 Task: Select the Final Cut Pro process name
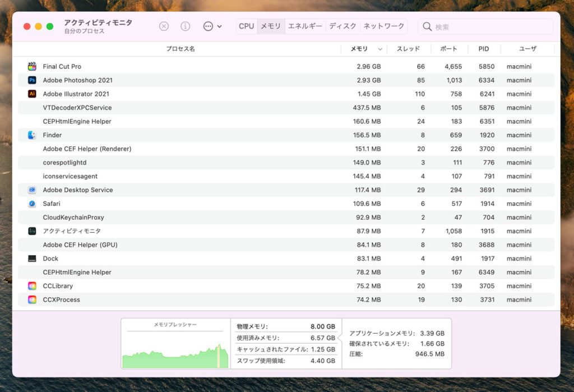pyautogui.click(x=62, y=66)
